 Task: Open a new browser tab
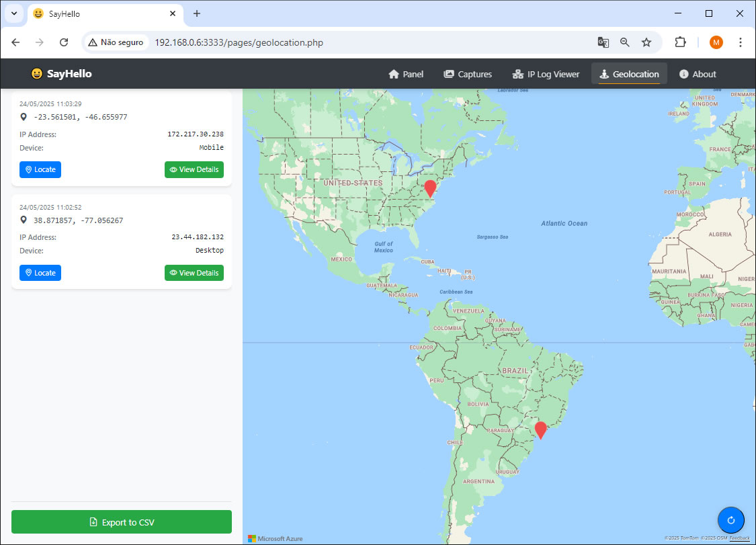click(197, 13)
